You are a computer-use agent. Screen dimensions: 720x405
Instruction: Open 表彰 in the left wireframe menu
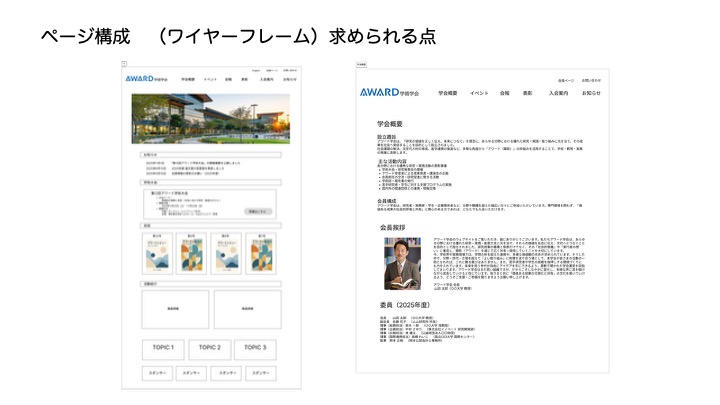[244, 79]
